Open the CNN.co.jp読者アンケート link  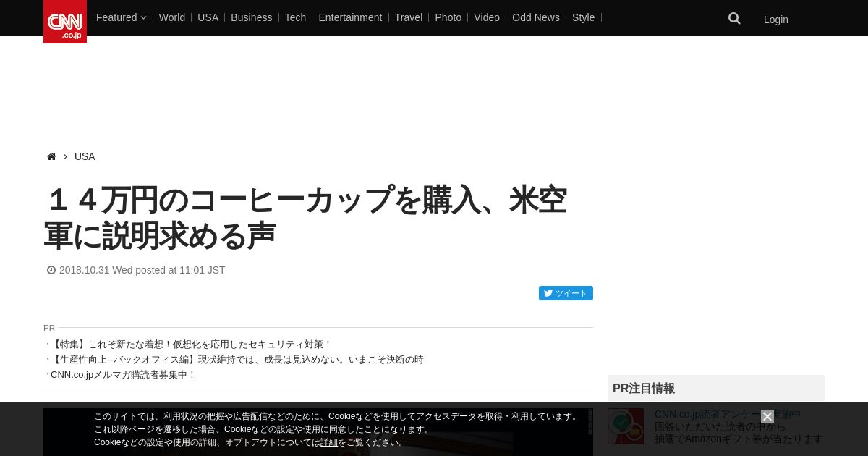728,415
